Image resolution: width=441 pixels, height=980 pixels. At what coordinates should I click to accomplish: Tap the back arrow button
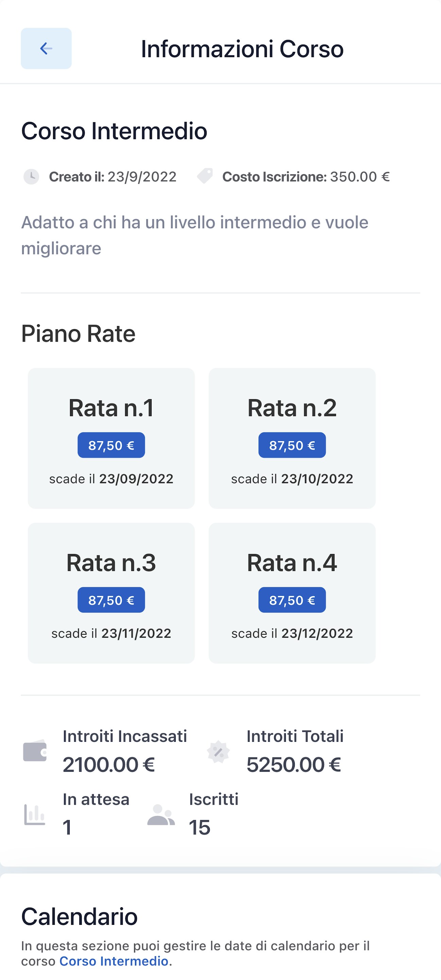point(46,48)
